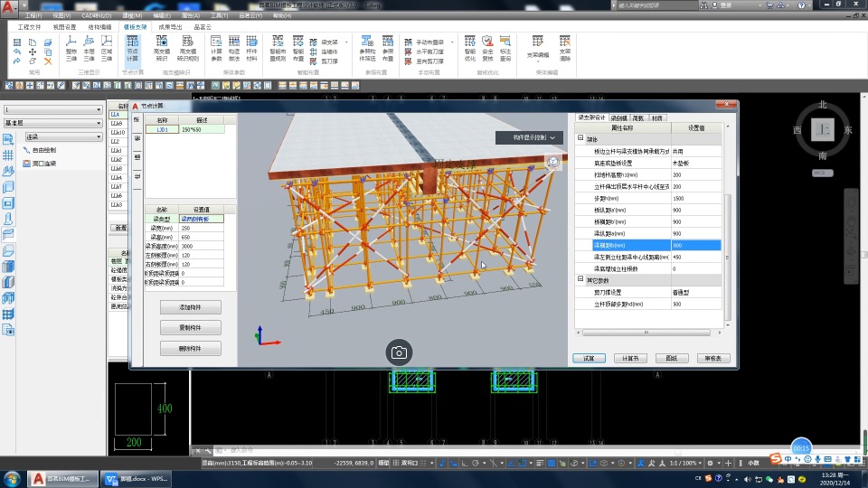Click the 审核表 button
The height and width of the screenshot is (488, 868).
pyautogui.click(x=713, y=359)
